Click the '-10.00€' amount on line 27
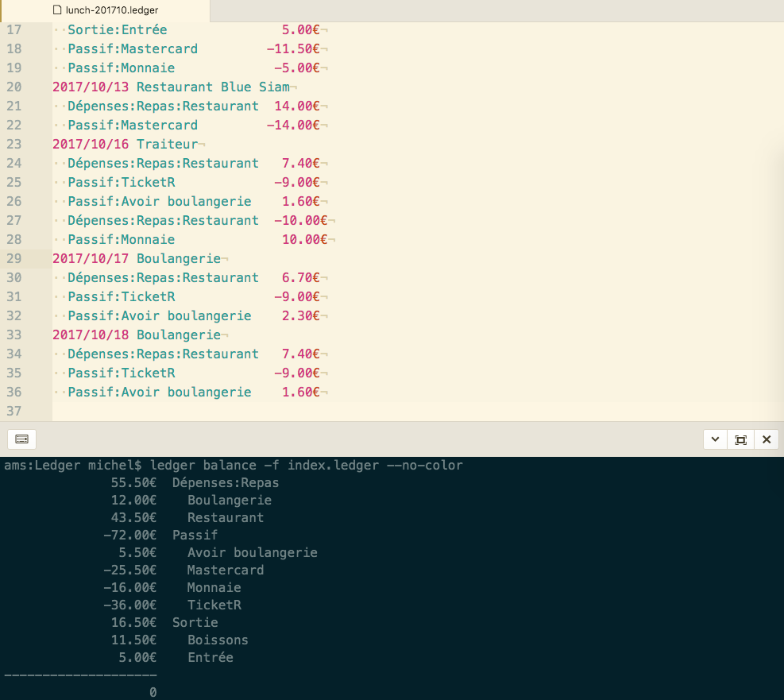Viewport: 784px width, 700px height. 300,221
